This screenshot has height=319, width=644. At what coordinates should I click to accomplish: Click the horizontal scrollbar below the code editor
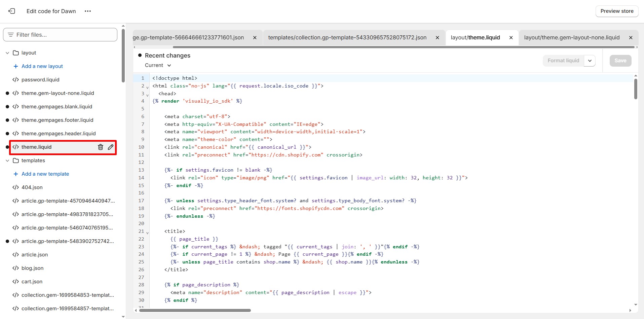195,310
